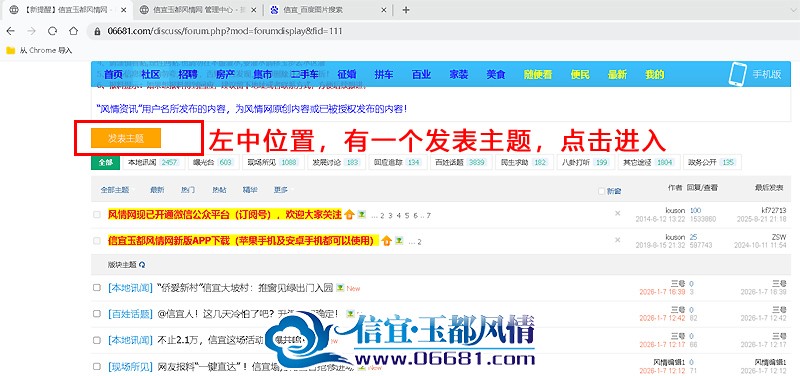Close the 信宜_百度图片搜索 tab

[x=383, y=10]
